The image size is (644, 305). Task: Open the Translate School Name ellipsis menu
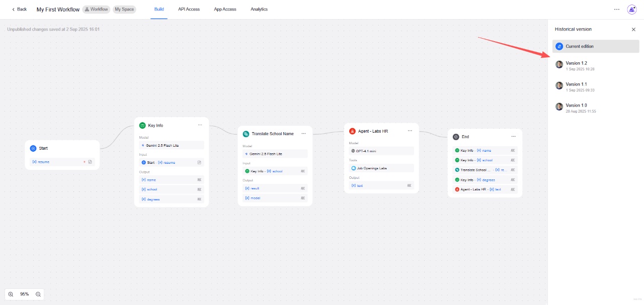[303, 134]
